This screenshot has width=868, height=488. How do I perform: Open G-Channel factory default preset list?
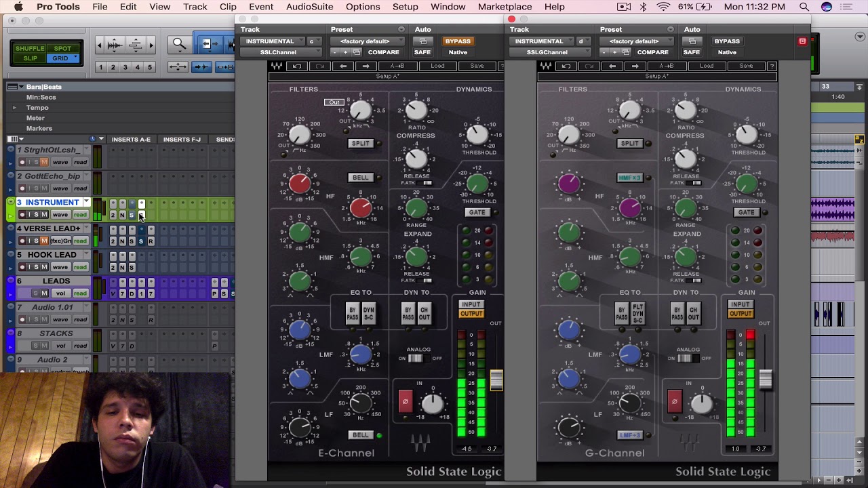(x=636, y=41)
